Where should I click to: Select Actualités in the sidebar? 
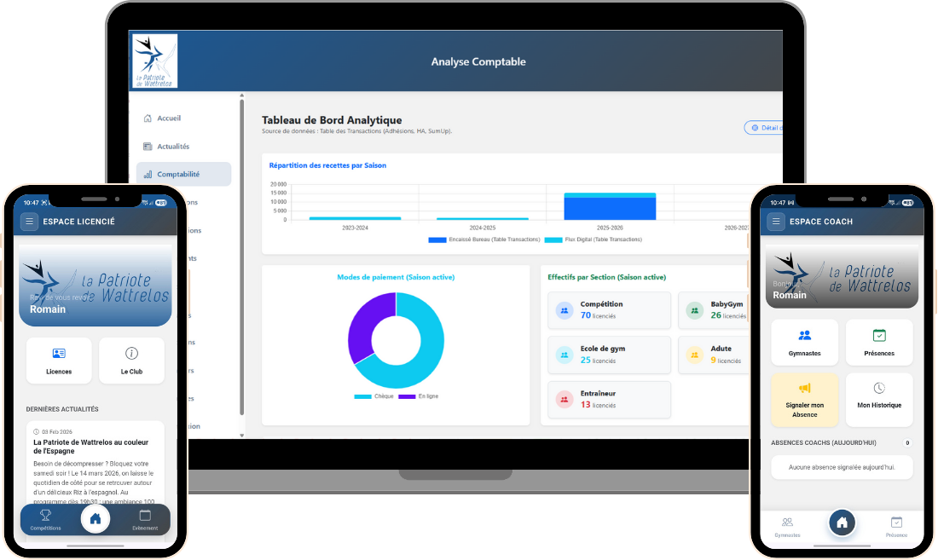(x=173, y=147)
